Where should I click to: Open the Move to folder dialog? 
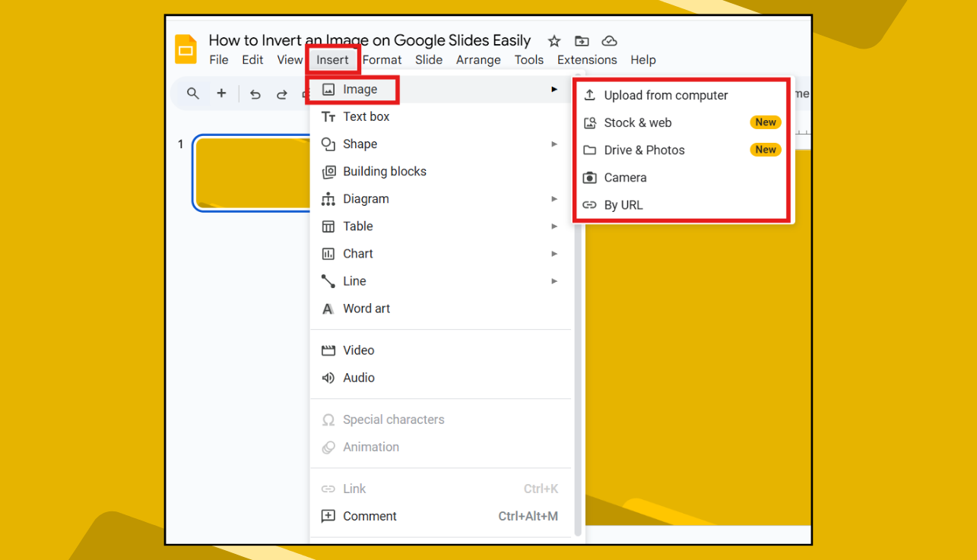click(582, 41)
